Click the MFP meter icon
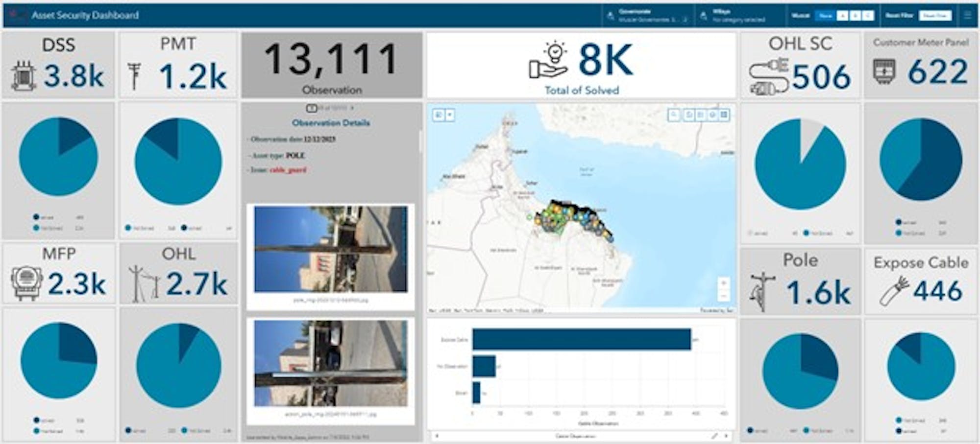980x444 pixels. (26, 283)
